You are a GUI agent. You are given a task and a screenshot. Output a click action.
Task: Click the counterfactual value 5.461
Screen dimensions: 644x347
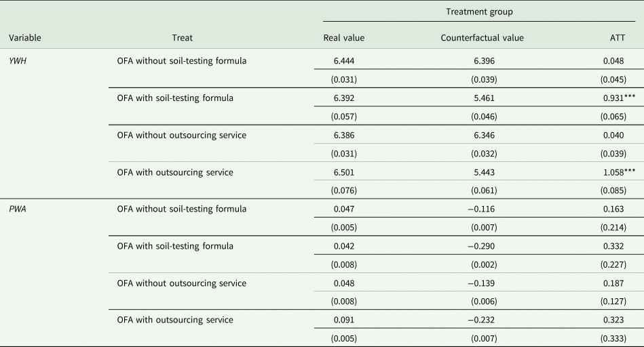(x=482, y=98)
